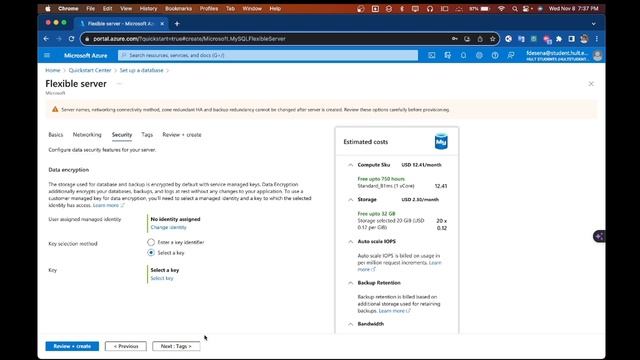Click the purple side-panel assistant icon
This screenshot has width=640, height=360.
point(599,236)
